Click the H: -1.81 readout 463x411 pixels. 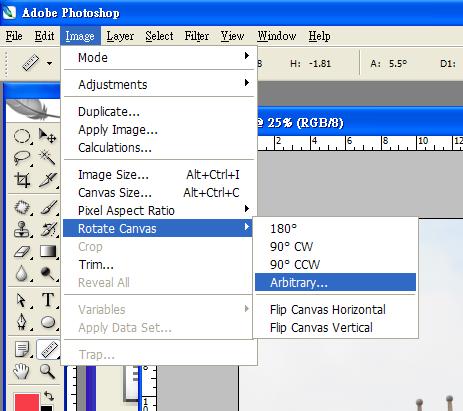[310, 63]
